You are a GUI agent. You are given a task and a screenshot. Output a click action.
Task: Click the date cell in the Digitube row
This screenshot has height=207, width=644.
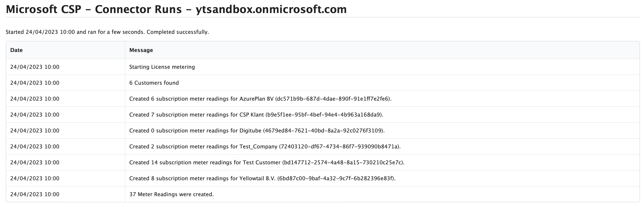(35, 131)
